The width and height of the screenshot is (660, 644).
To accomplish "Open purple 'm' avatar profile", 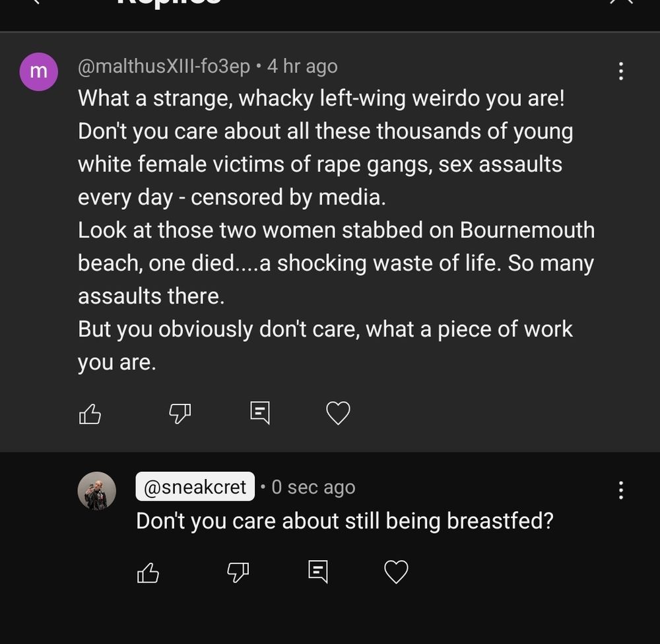I will point(39,72).
